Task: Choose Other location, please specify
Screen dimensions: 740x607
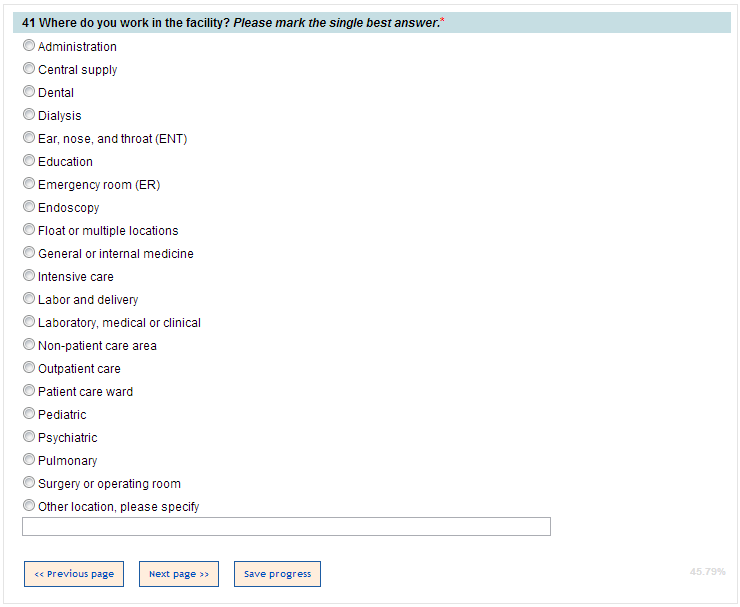Action: [29, 506]
